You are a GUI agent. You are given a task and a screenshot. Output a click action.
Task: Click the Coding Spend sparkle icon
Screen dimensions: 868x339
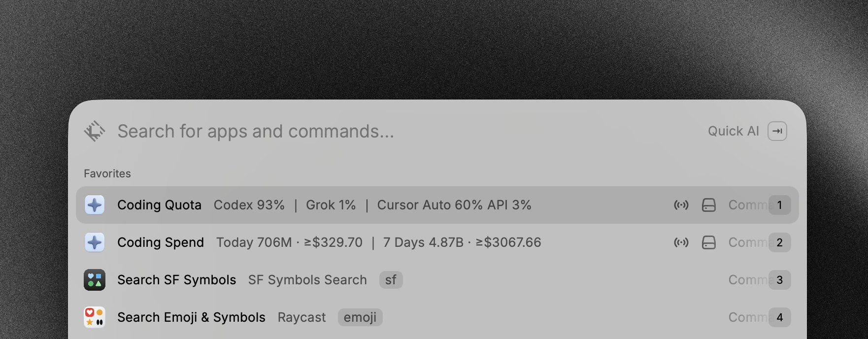pos(95,242)
